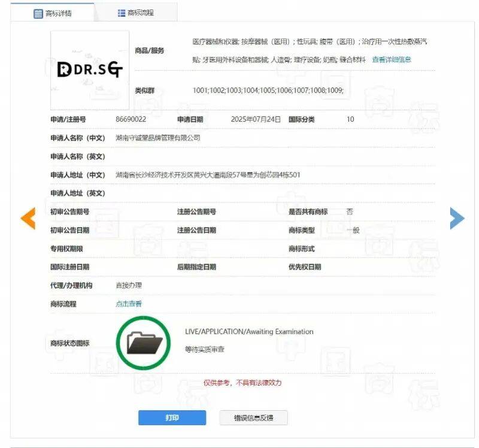The image size is (479, 448).
Task: Select the 专用权期限 label
Action: 66,249
